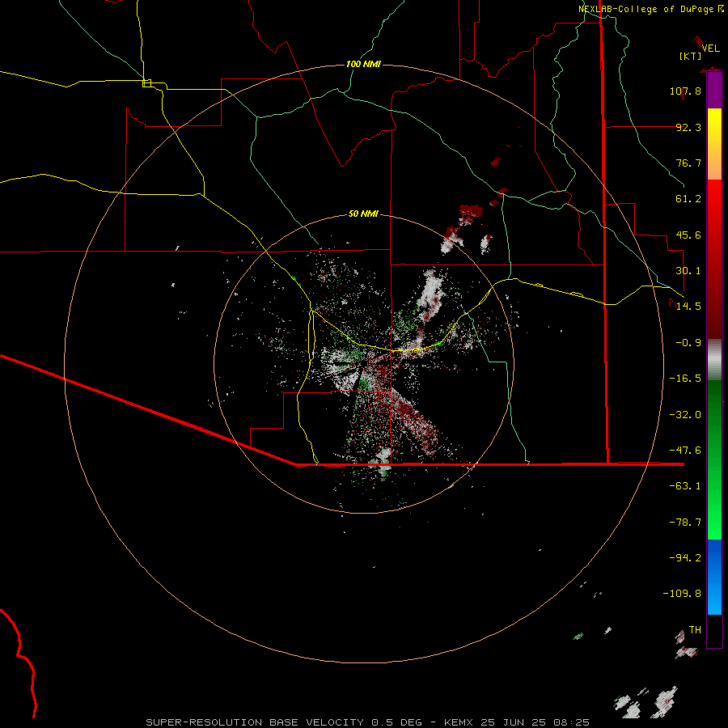728x728 pixels.
Task: Click the radar site center of the rings
Action: click(364, 363)
